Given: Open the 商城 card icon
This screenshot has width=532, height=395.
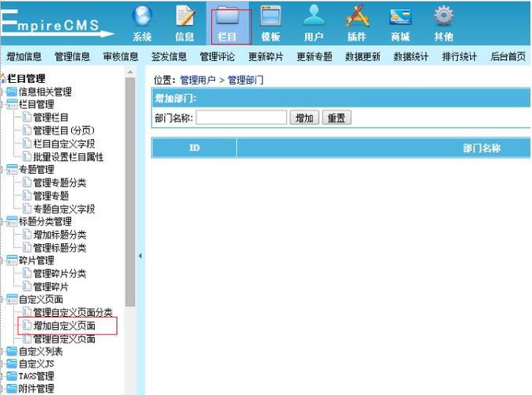Looking at the screenshot, I should tap(400, 17).
